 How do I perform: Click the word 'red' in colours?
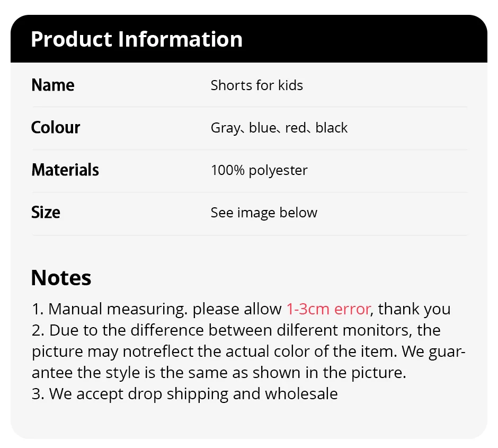pos(296,128)
